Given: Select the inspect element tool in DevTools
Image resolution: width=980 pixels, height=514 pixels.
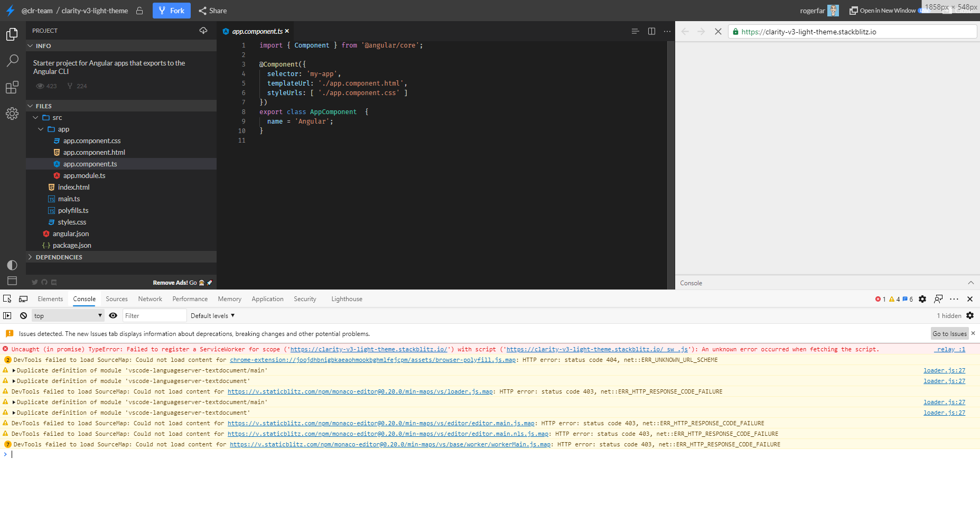Looking at the screenshot, I should pos(7,298).
